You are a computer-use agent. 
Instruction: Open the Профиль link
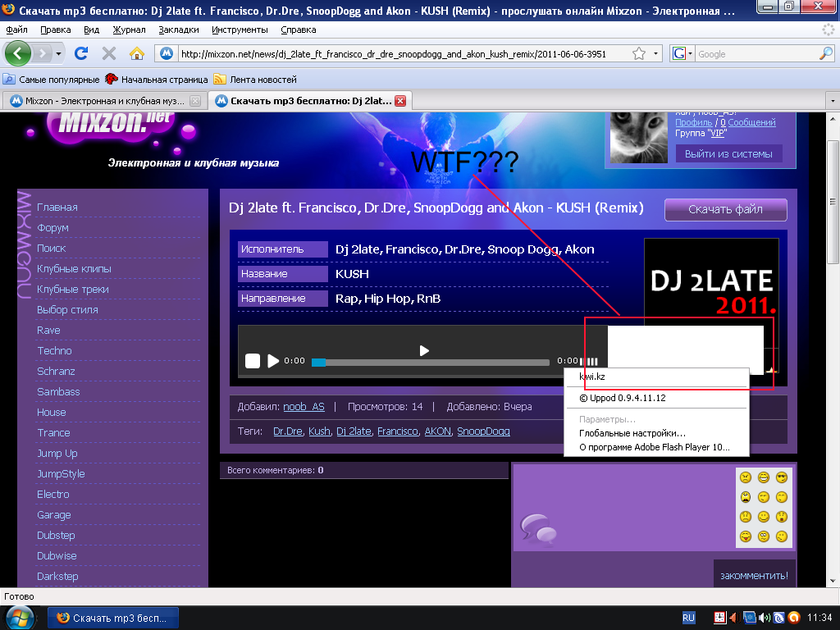pyautogui.click(x=693, y=122)
